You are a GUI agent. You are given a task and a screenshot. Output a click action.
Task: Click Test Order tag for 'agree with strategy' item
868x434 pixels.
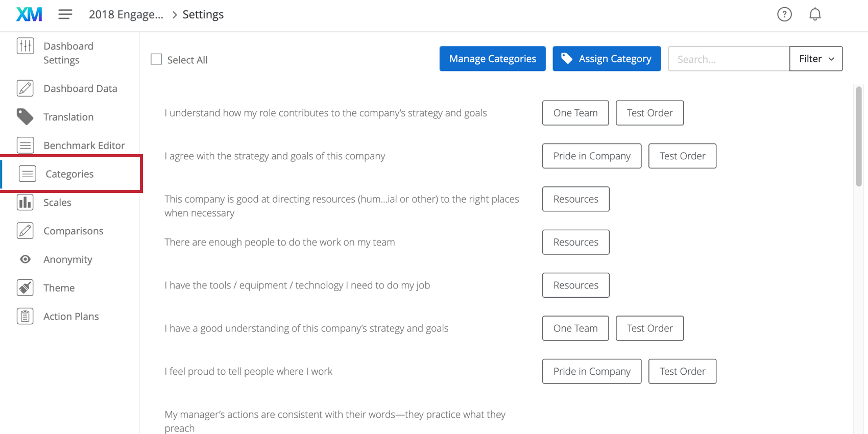[682, 156]
